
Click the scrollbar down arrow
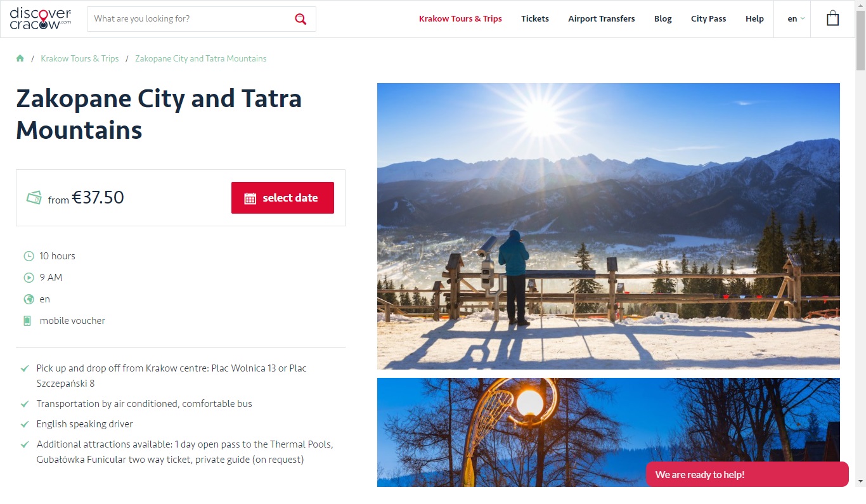click(x=860, y=481)
